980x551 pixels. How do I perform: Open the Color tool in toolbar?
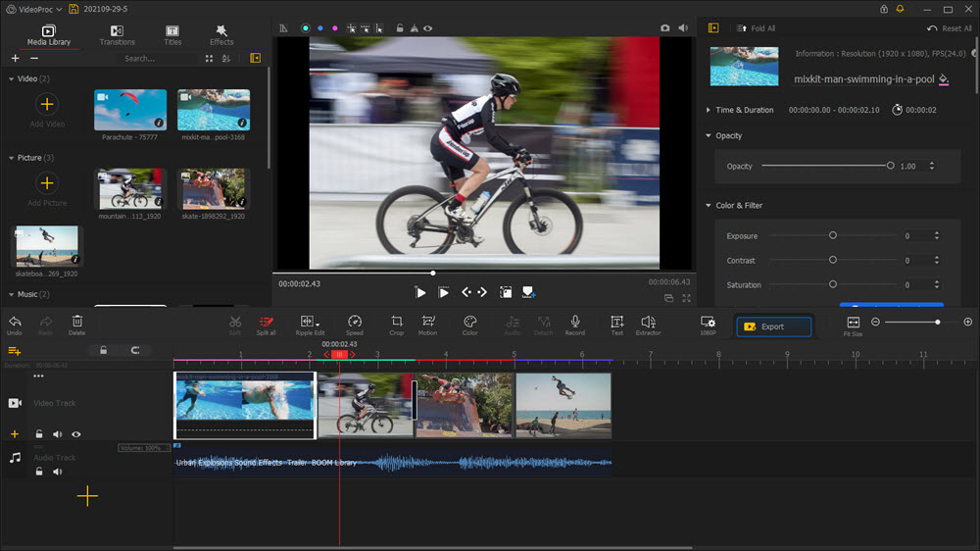point(469,322)
